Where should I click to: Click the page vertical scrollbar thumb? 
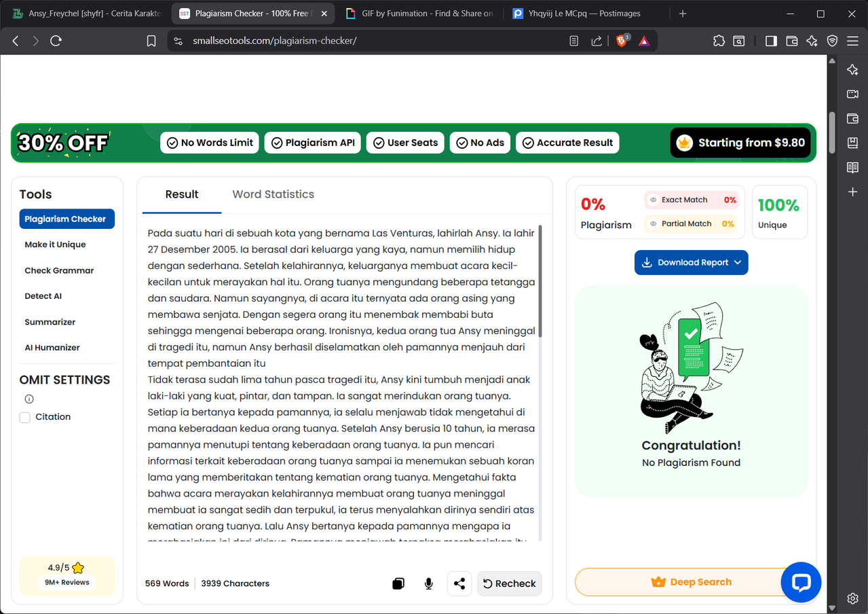pos(832,132)
